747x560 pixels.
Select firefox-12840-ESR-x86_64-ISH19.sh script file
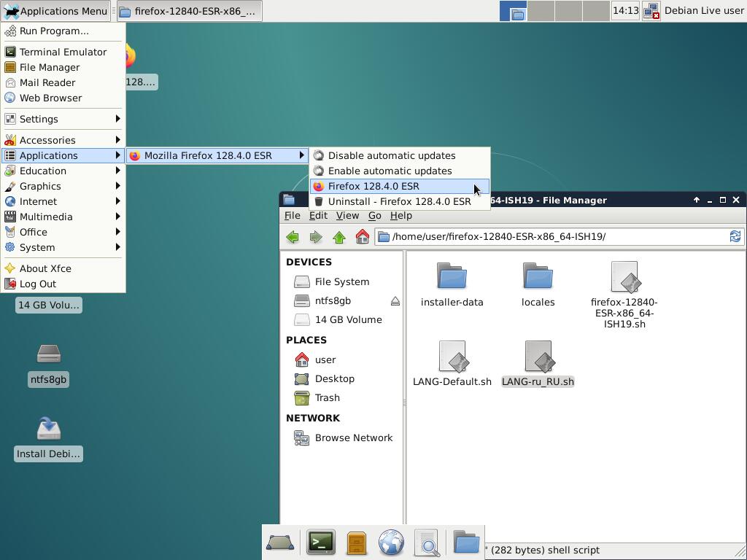coord(624,277)
